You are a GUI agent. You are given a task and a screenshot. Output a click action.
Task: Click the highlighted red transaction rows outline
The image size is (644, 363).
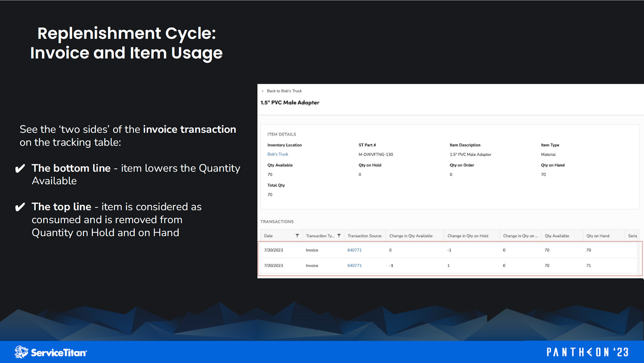450,258
